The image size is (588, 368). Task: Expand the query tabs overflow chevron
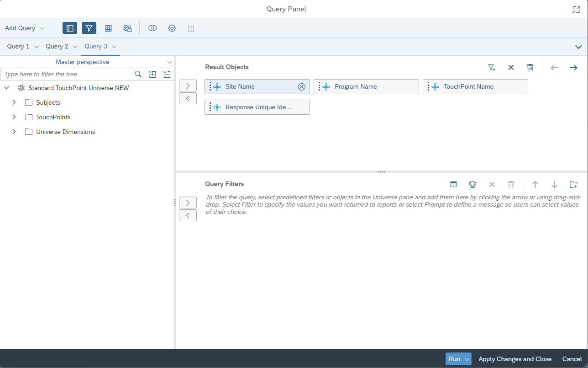click(x=578, y=47)
